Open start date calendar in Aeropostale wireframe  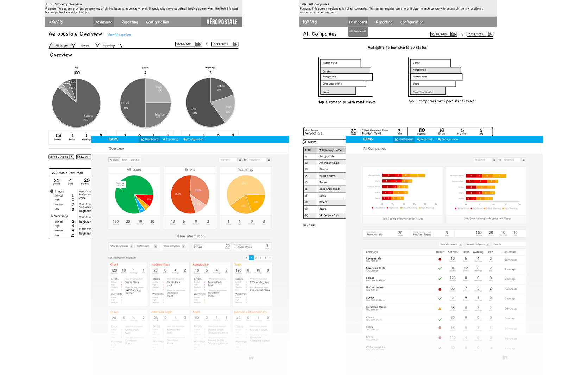pos(198,44)
